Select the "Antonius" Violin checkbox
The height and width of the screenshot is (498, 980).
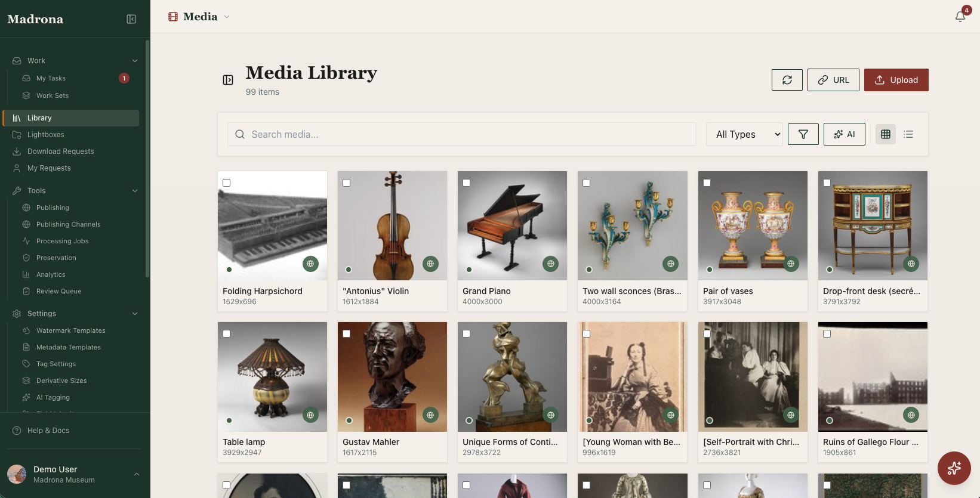pos(347,183)
